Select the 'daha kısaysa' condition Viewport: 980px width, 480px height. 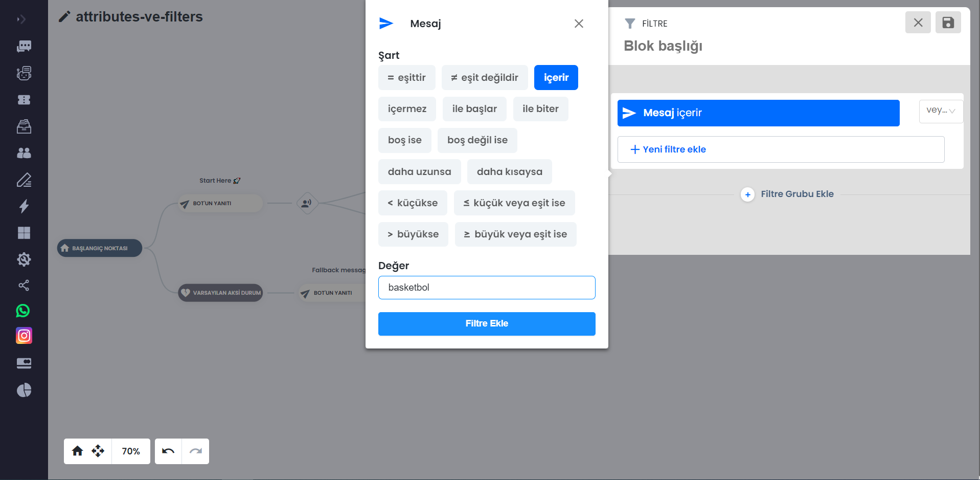pos(510,172)
